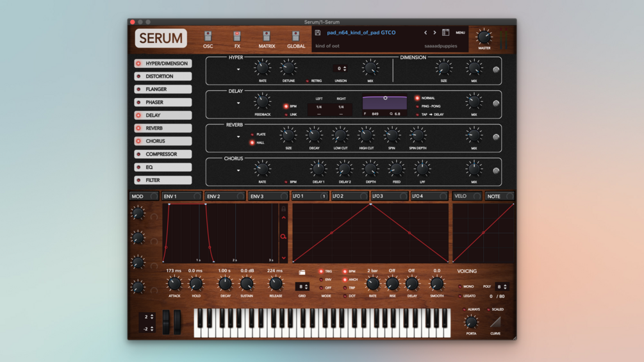
Task: Click the Hyper/Dimension bypass button at row end
Action: [x=496, y=70]
